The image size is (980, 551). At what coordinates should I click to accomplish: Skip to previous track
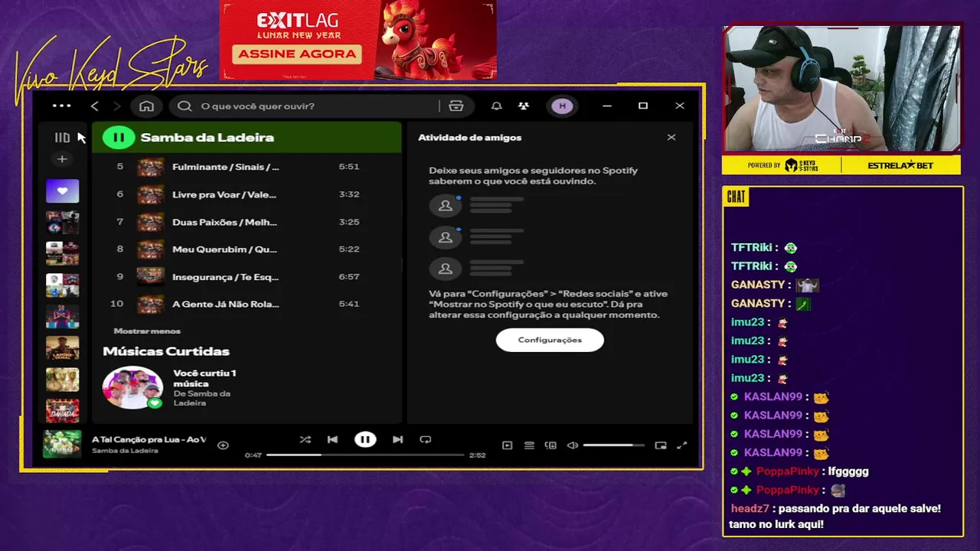[332, 439]
